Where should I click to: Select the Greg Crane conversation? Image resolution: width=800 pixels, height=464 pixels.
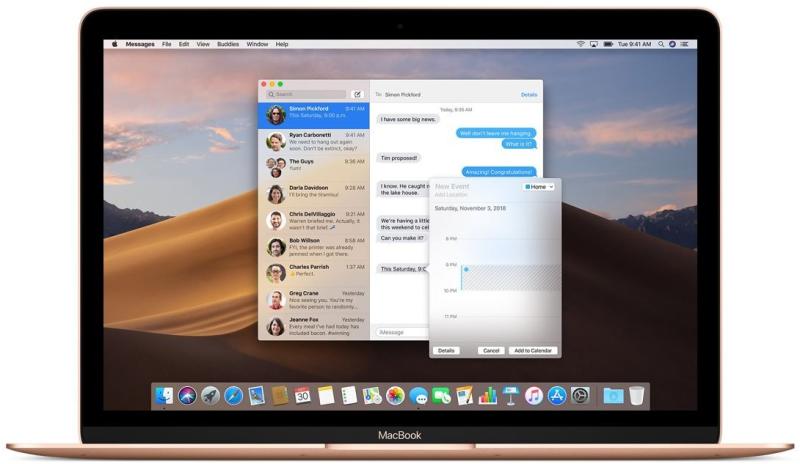pos(314,300)
